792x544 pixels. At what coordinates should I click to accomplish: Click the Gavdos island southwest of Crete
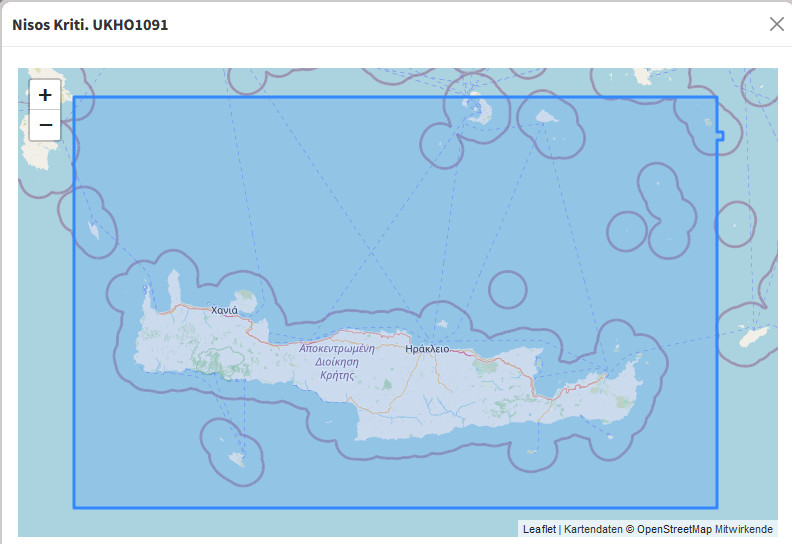coord(237,459)
